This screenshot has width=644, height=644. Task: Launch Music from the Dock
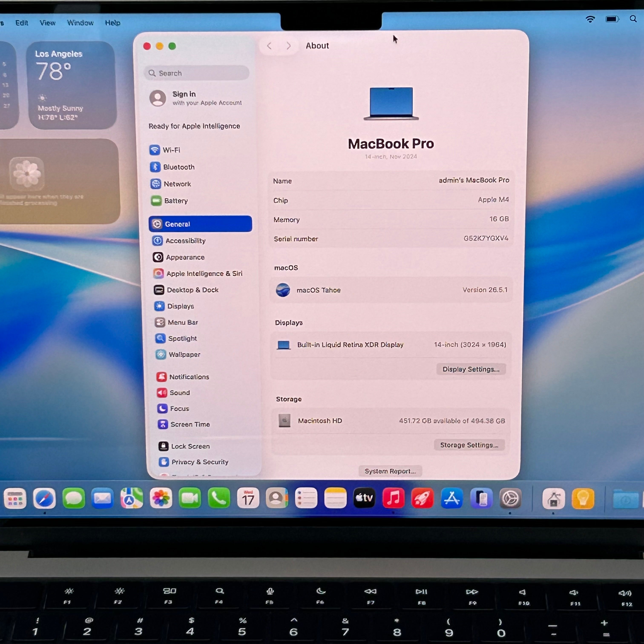393,498
